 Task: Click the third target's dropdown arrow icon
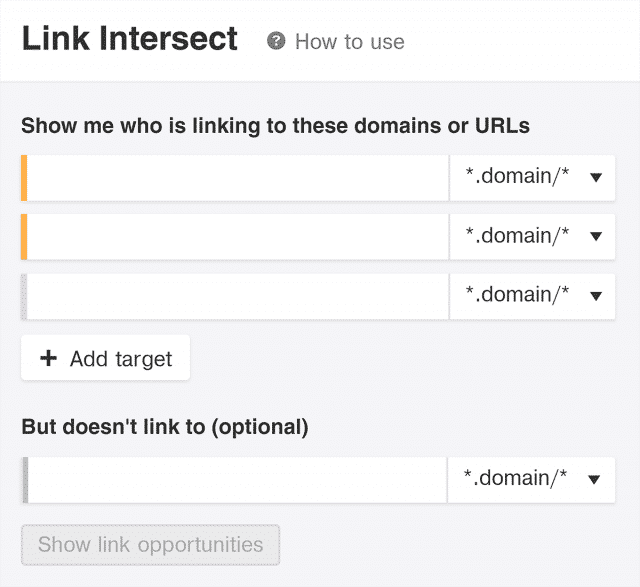pos(596,296)
